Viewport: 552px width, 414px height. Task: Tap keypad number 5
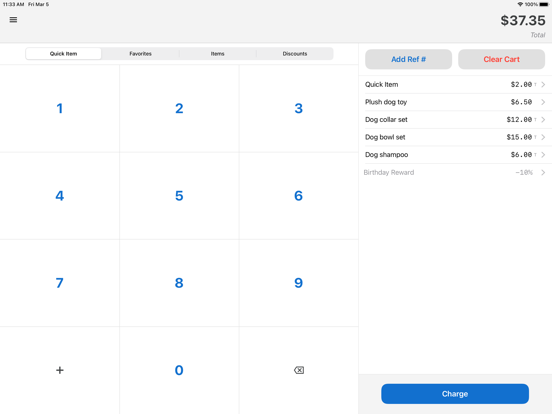click(x=179, y=196)
